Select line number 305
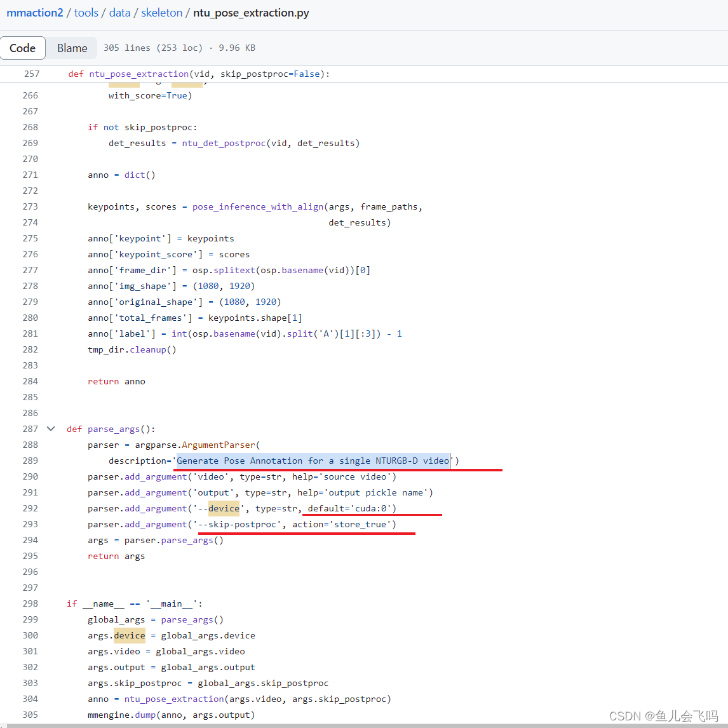 click(30, 715)
